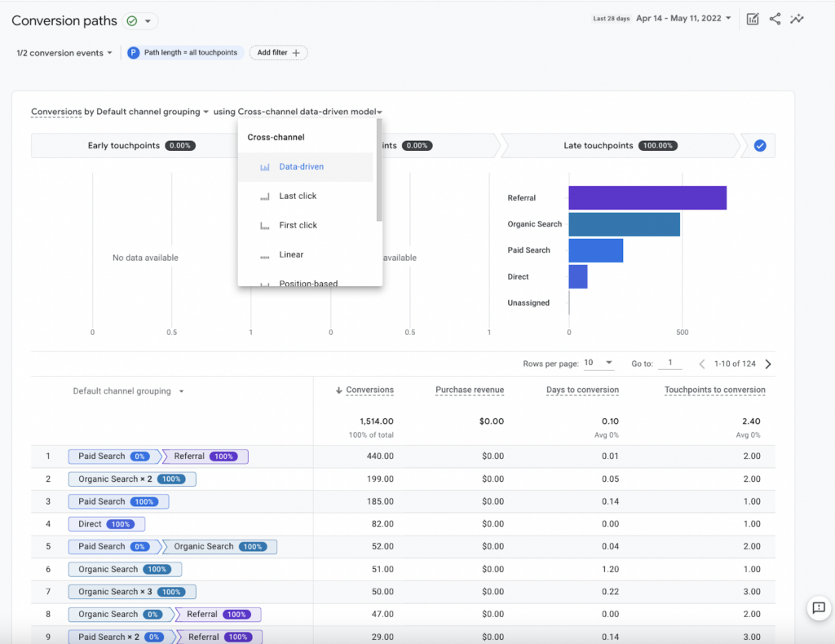Open the customize report chart icon
This screenshot has height=644, width=835.
click(x=753, y=20)
